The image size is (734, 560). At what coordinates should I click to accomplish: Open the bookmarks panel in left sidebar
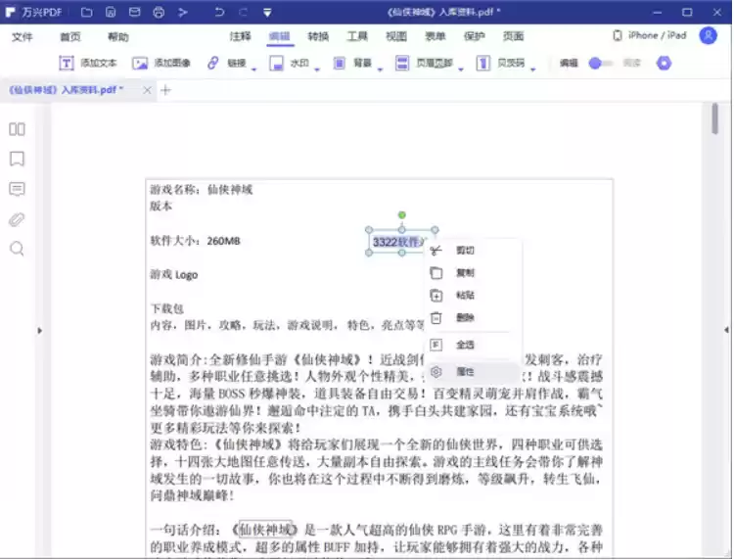point(17,159)
